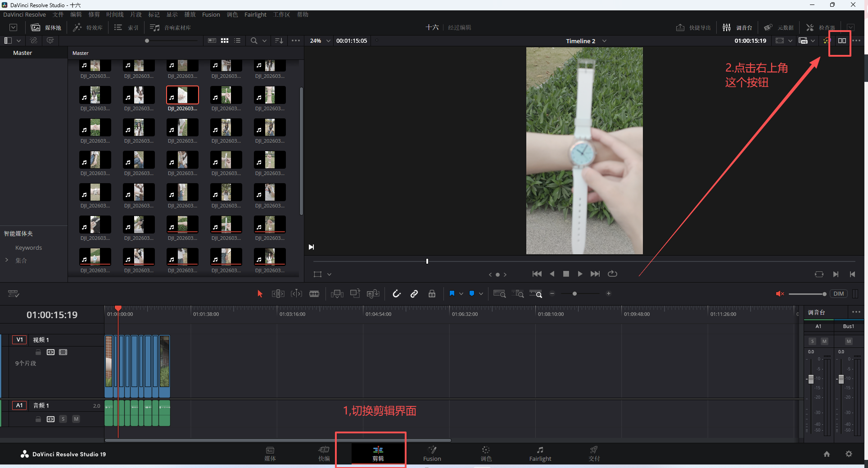This screenshot has height=468, width=868.
Task: Click the Play button in viewer
Action: [580, 274]
